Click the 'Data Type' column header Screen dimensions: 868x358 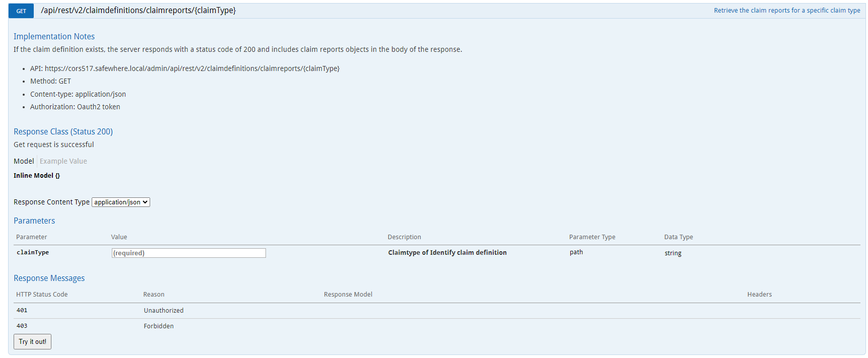coord(679,237)
